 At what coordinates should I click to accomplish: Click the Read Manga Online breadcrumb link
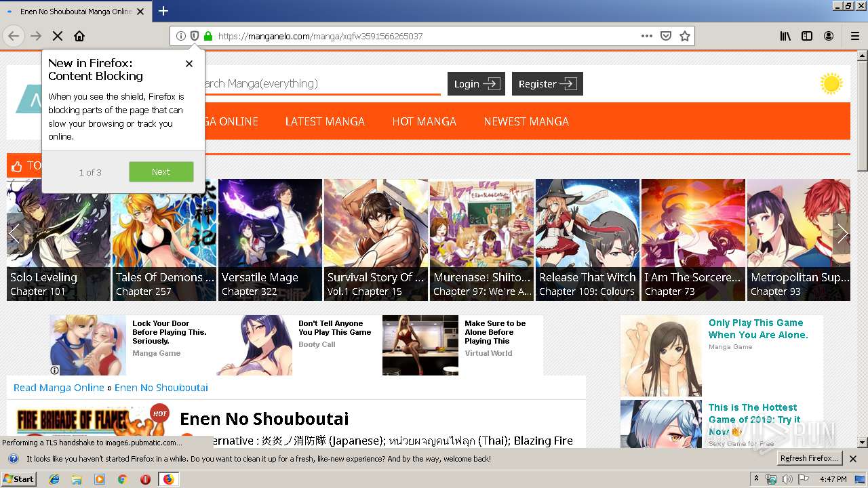[x=59, y=388]
